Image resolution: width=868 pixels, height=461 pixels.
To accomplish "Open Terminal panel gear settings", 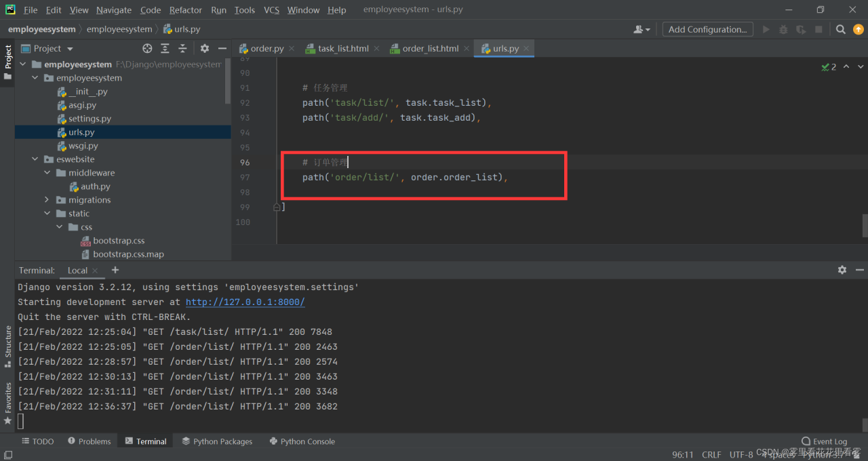I will tap(842, 270).
